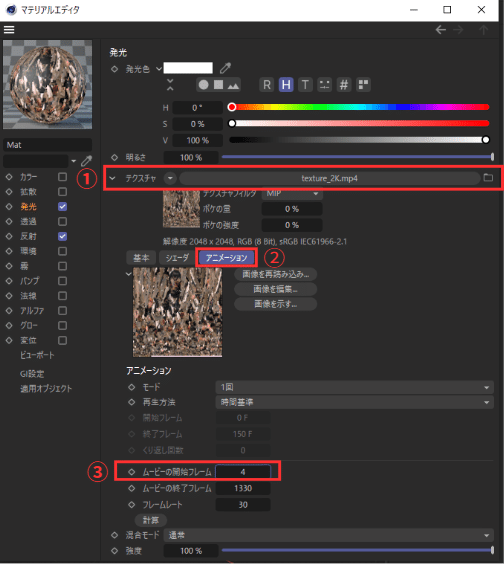Image resolution: width=504 pixels, height=564 pixels.
Task: Select color spectrum square icon
Action: [218, 85]
